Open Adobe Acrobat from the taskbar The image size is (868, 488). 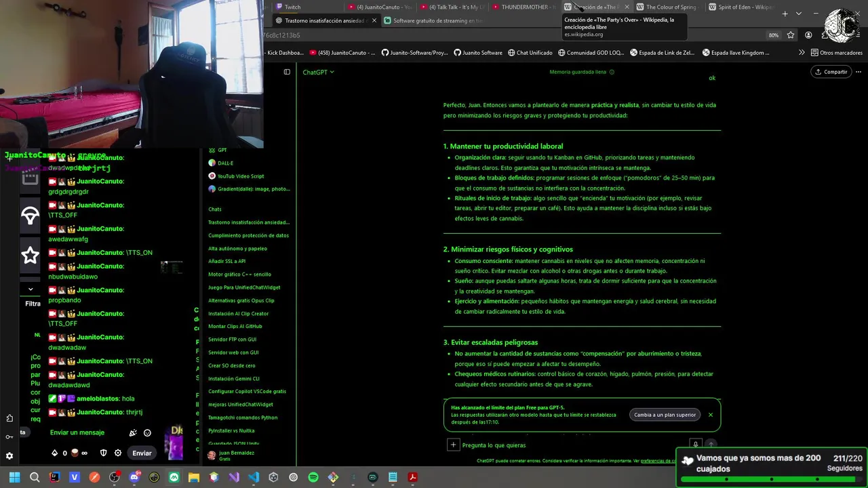(412, 477)
